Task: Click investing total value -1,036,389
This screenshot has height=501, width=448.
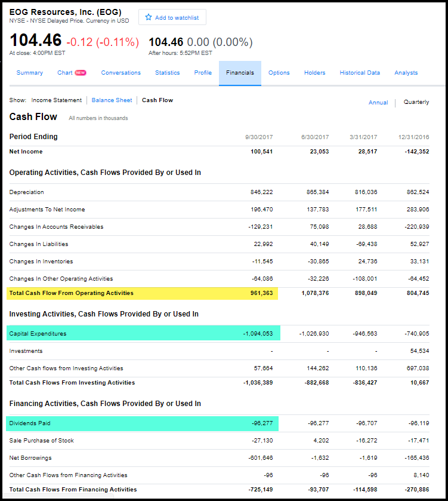Action: point(258,382)
